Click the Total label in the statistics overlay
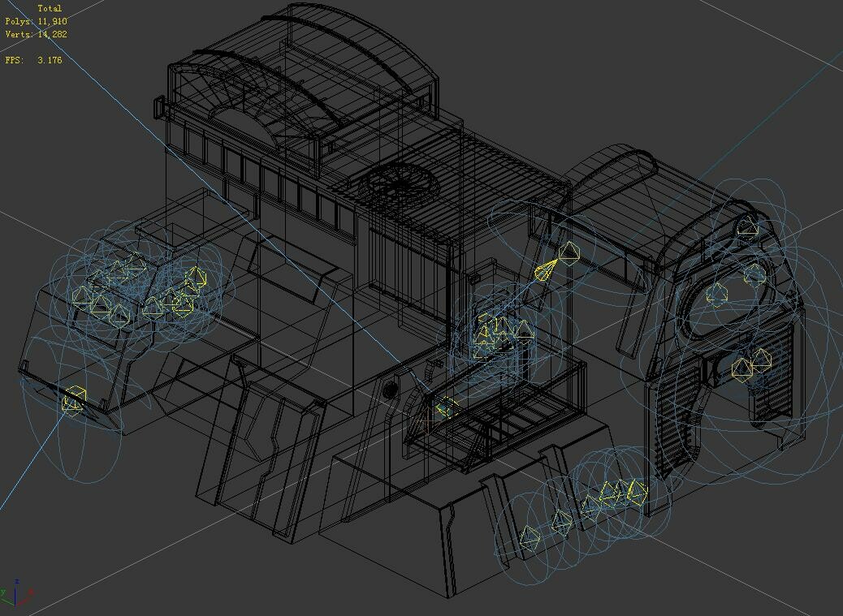The width and height of the screenshot is (843, 616). pyautogui.click(x=49, y=8)
